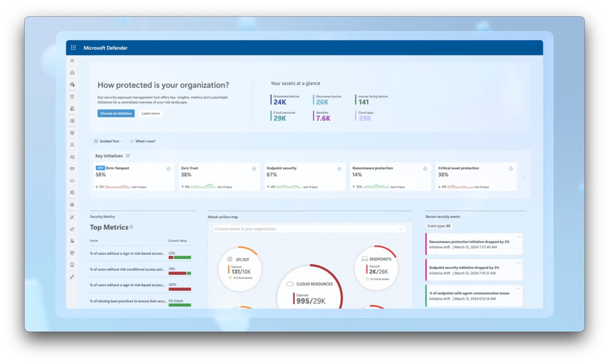Open the Octo Tempest initiative card
609x364 pixels.
coord(134,177)
